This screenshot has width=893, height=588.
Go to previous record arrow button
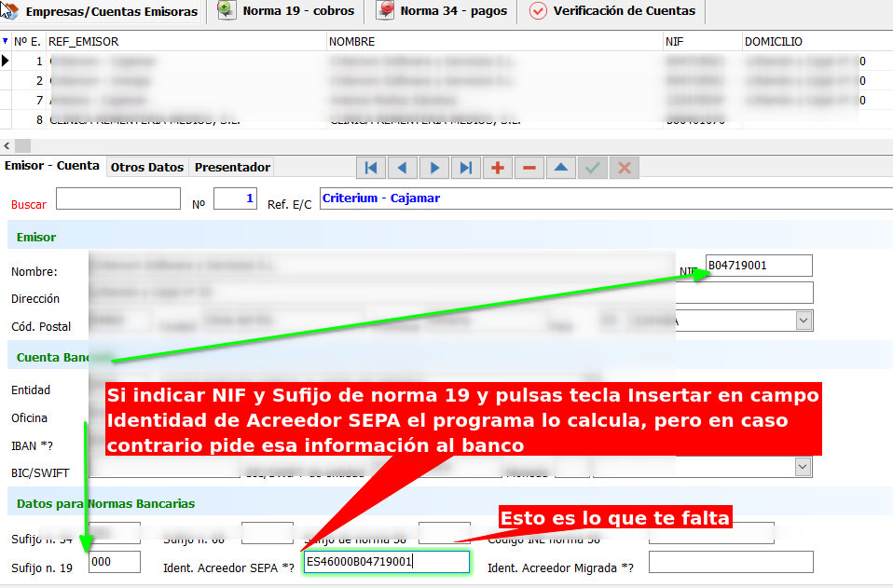(x=402, y=168)
